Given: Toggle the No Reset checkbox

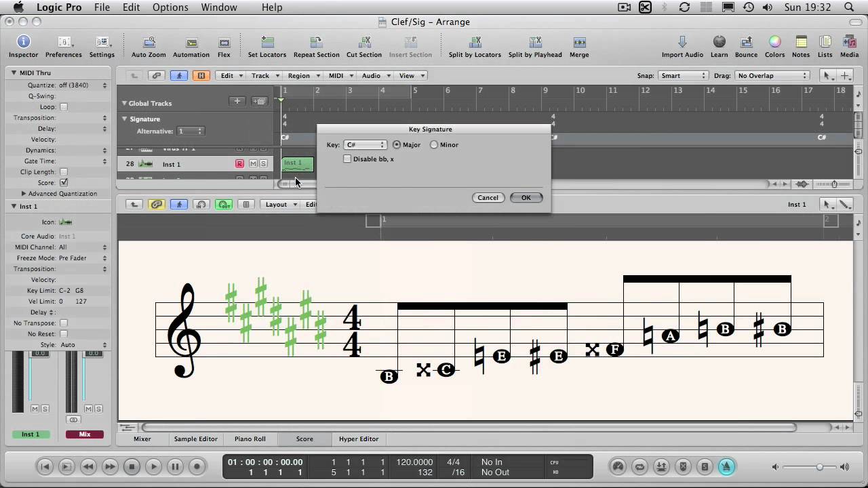Looking at the screenshot, I should pos(64,334).
